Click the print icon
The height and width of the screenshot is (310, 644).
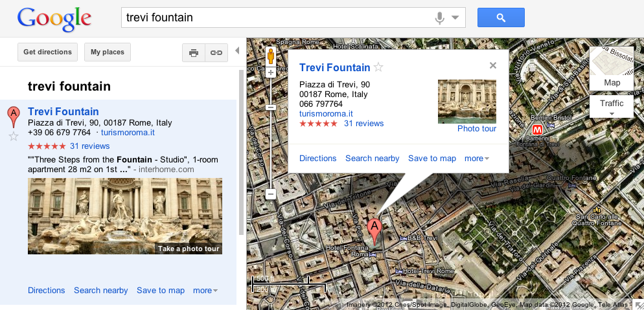[193, 53]
